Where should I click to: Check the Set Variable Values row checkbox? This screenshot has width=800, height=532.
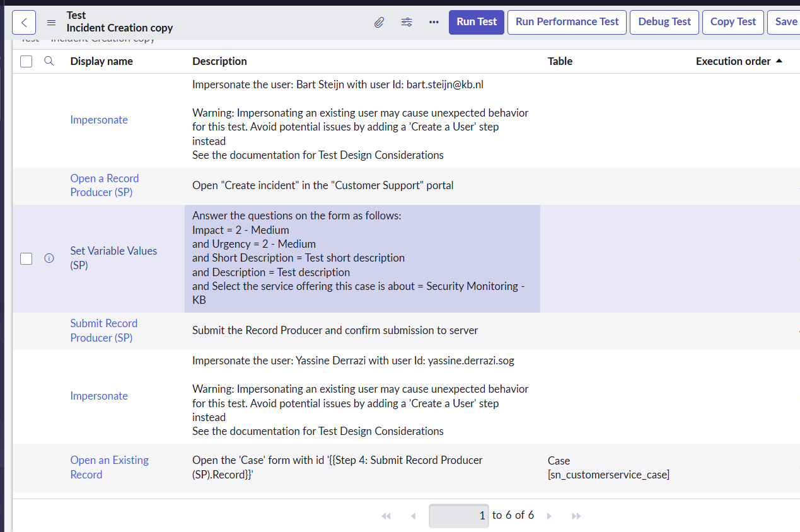tap(26, 258)
